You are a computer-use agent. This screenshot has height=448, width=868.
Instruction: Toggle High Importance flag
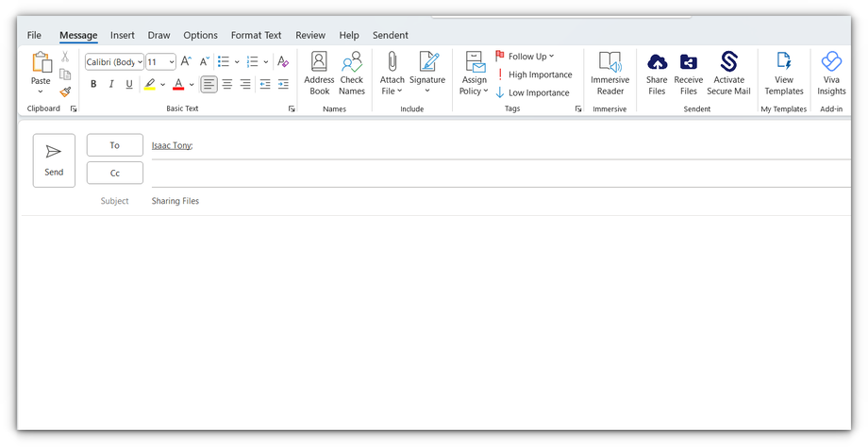point(534,75)
